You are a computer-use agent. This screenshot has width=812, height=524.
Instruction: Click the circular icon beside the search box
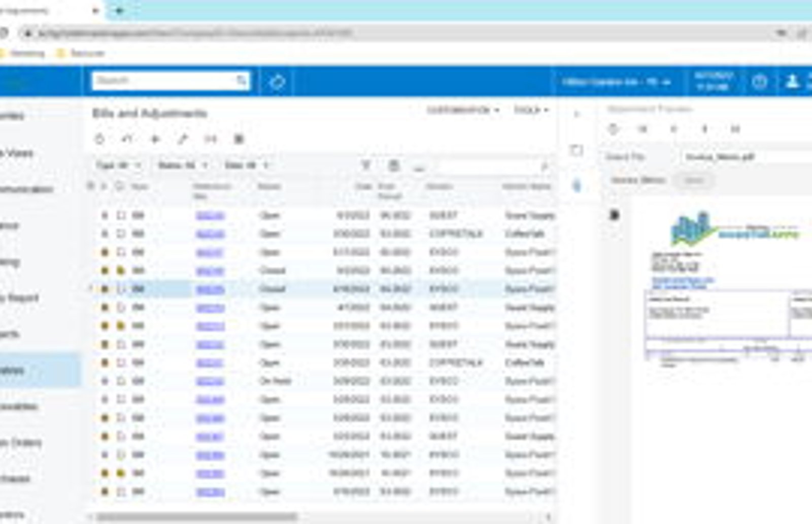pyautogui.click(x=277, y=82)
